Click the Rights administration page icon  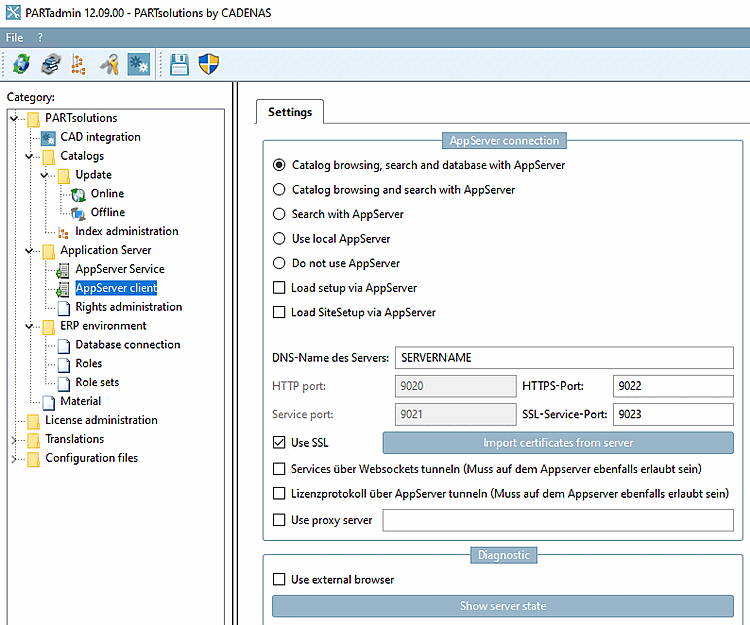(x=64, y=308)
